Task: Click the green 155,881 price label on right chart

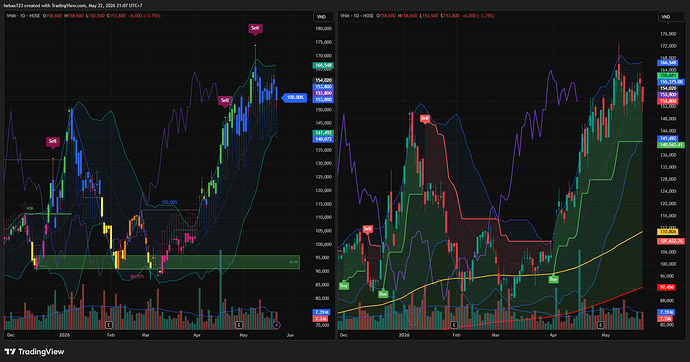Action: 668,76
